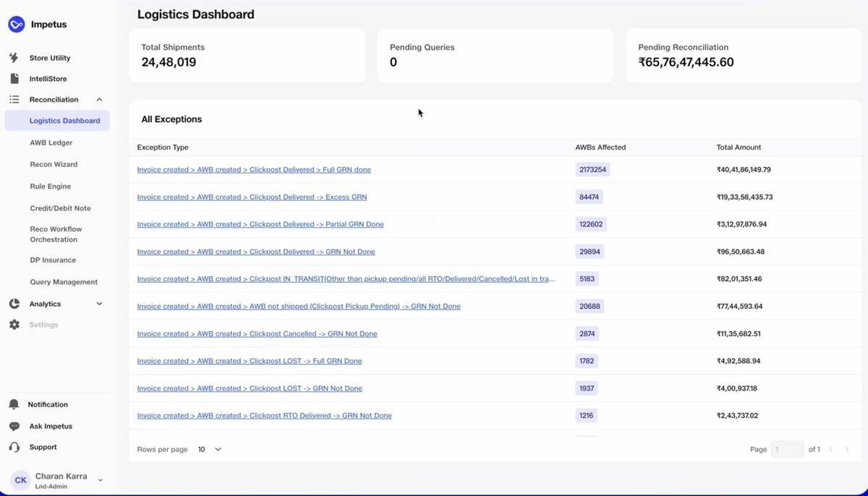Open IntelliStore in sidebar

48,78
